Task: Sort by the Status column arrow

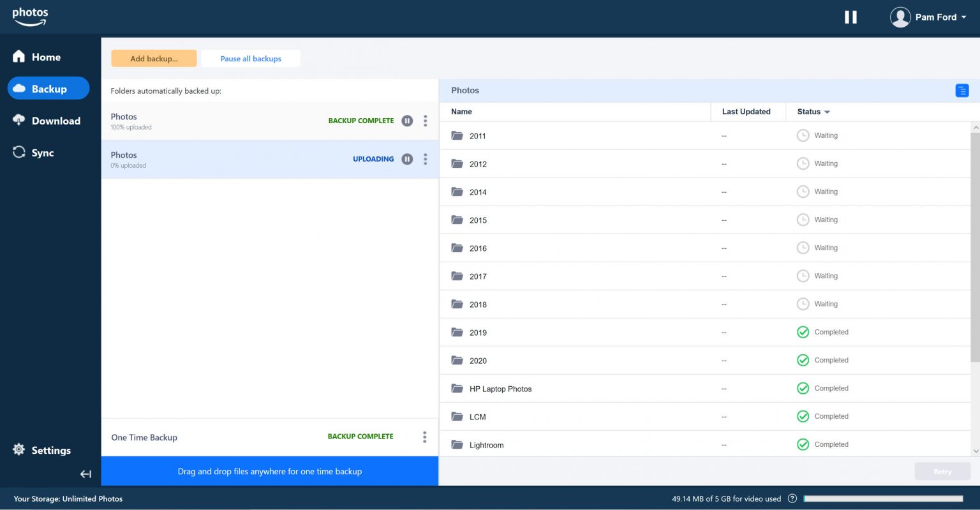Action: [827, 112]
